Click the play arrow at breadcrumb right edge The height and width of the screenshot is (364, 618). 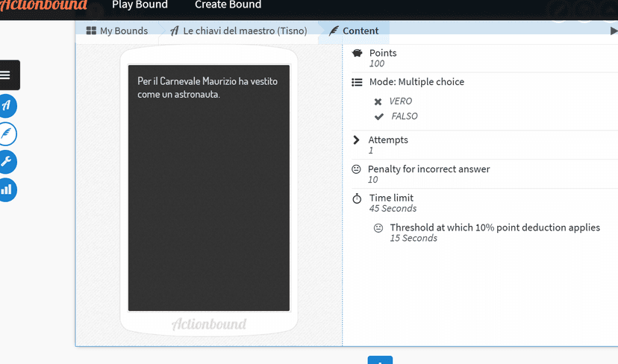coord(614,31)
